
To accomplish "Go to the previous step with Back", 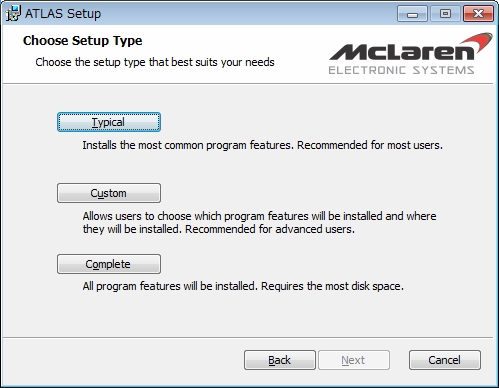I will (x=280, y=360).
